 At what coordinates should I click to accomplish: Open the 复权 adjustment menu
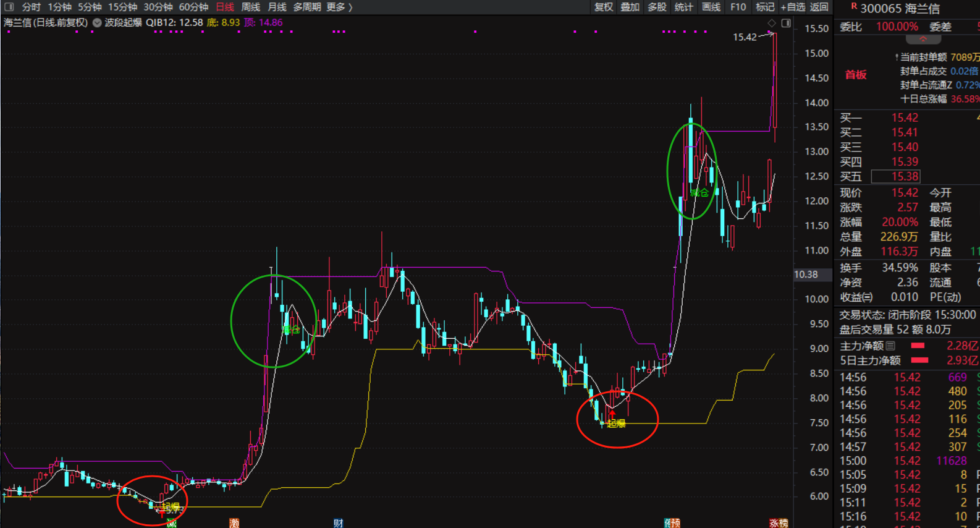pyautogui.click(x=603, y=7)
